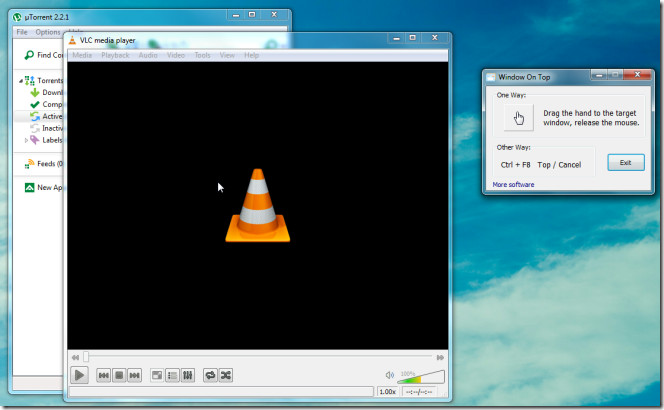This screenshot has width=664, height=410.
Task: Open the Video menu in VLC
Action: pyautogui.click(x=176, y=55)
